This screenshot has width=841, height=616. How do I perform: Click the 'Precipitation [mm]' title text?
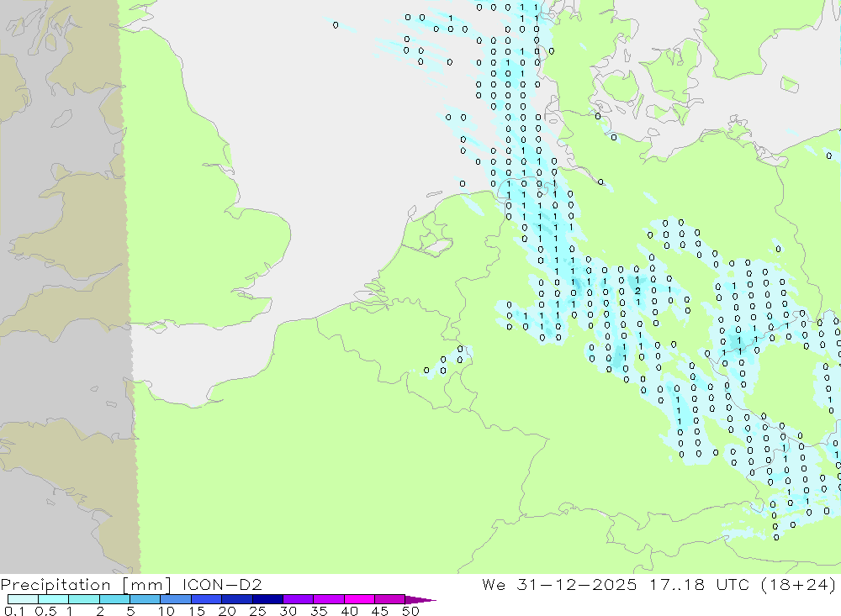click(x=86, y=585)
